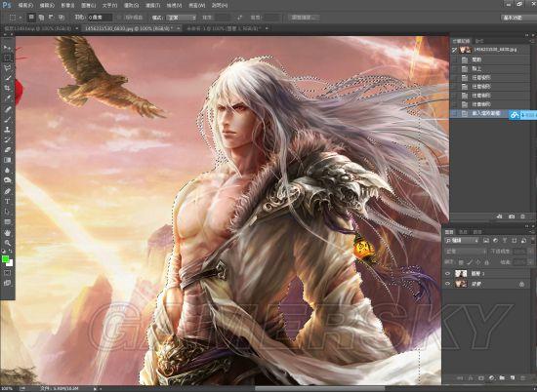Choose Subtract from Selection mode

point(51,18)
